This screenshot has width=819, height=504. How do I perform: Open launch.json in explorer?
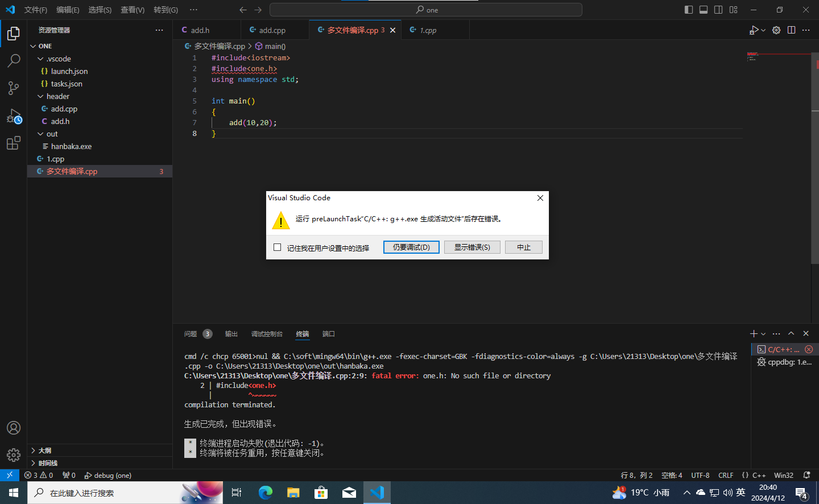[100, 71]
